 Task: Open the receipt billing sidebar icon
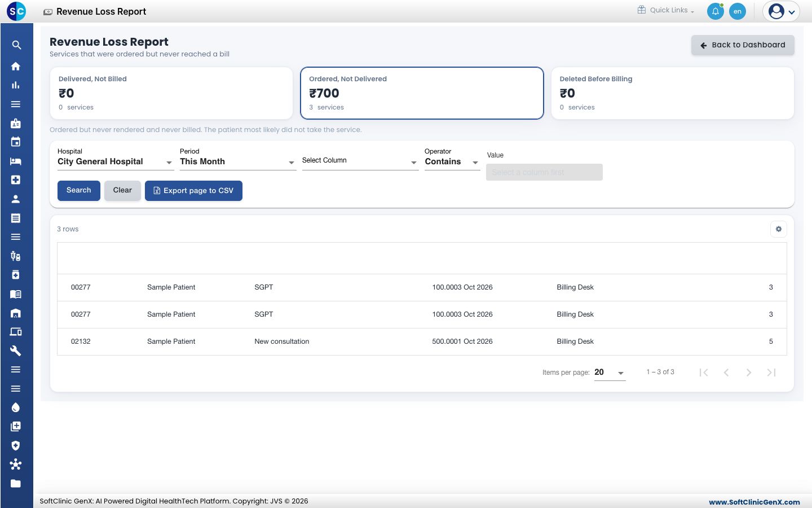16,218
